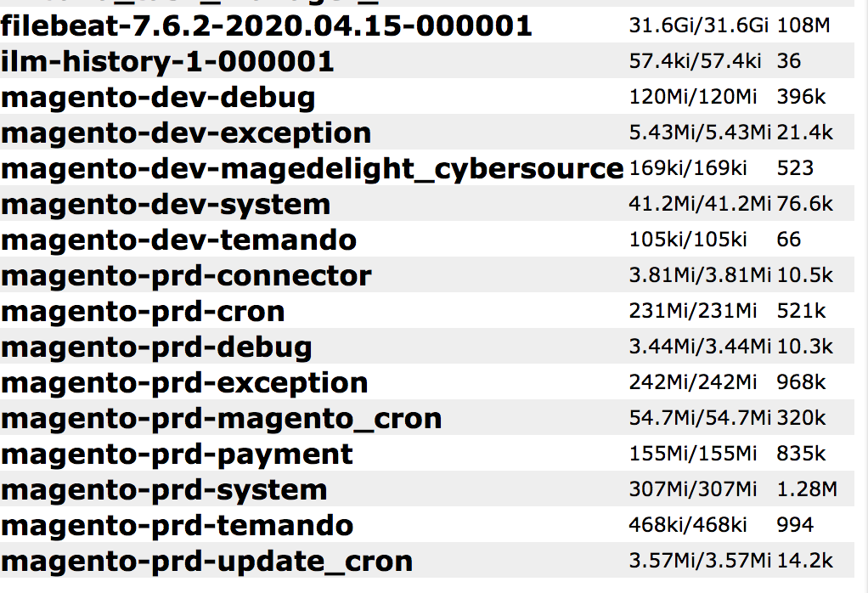Open the magento-prd-magento_cron index

221,419
